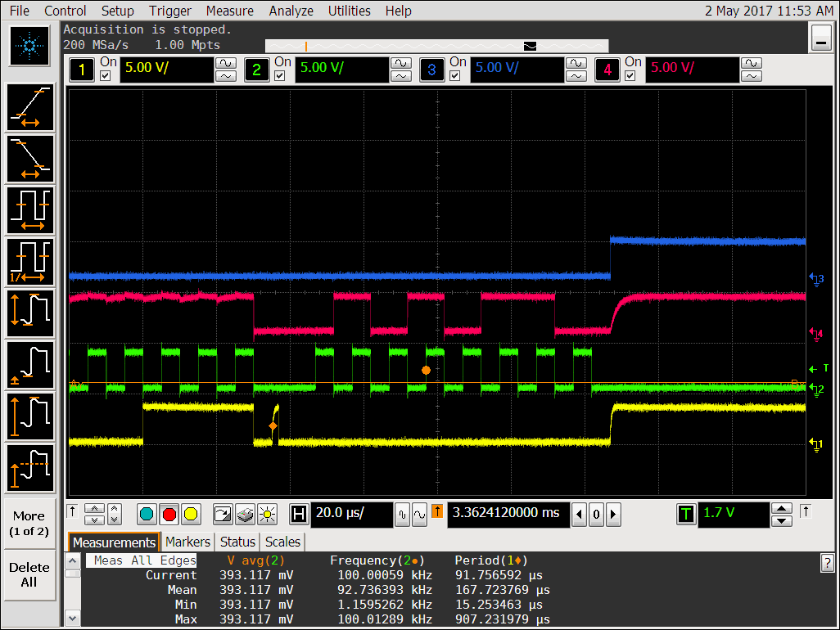The height and width of the screenshot is (630, 840).
Task: Switch to the Scales tab
Action: pos(282,542)
